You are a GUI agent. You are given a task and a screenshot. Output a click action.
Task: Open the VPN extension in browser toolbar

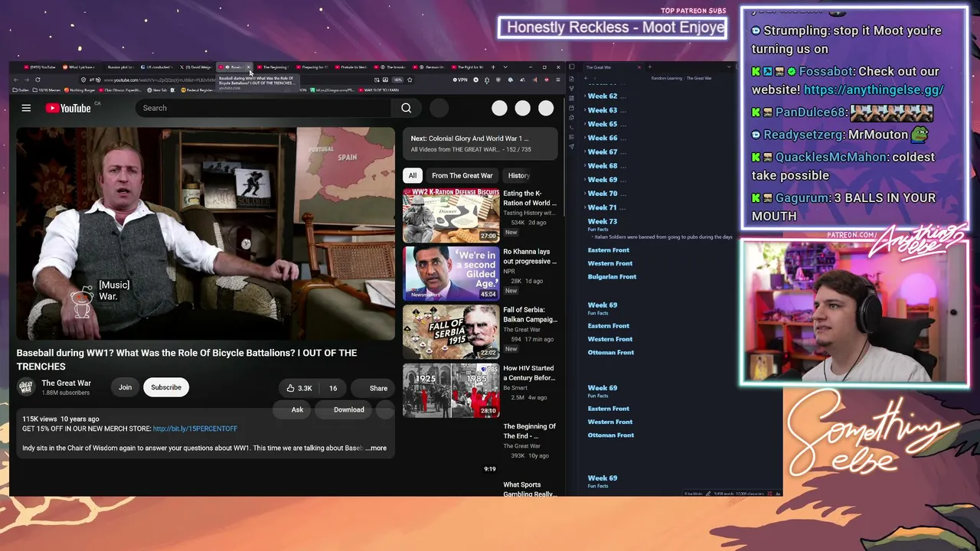(460, 80)
